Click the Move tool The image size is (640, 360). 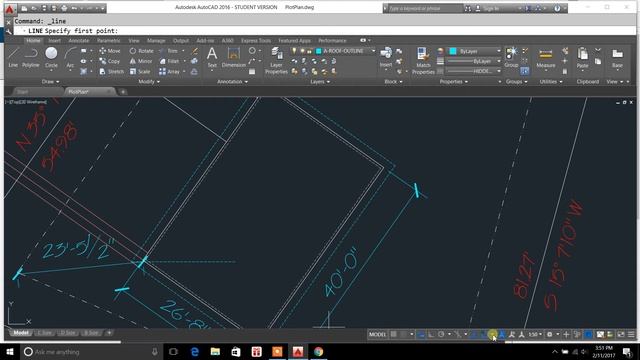110,51
